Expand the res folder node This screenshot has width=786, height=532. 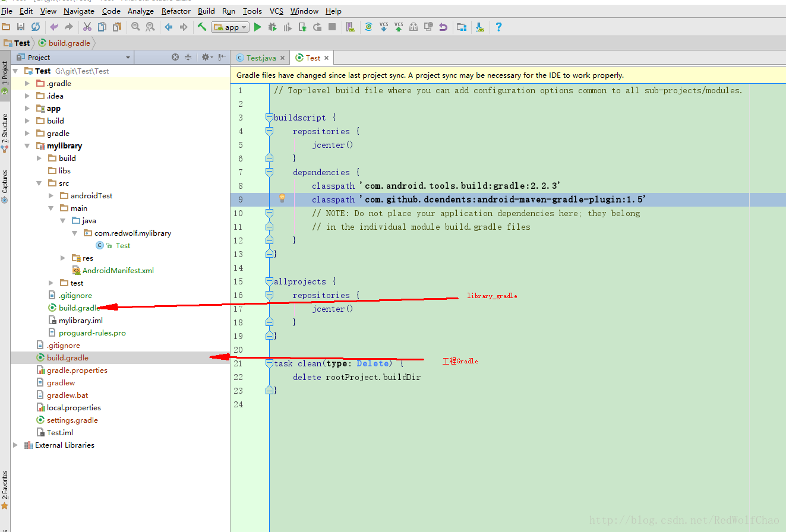[62, 258]
